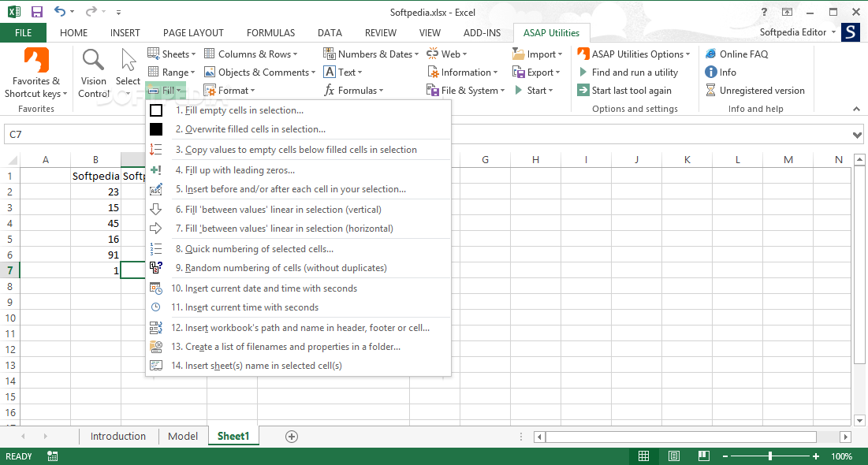Collapse the ribbon with the caret
Image resolution: width=868 pixels, height=465 pixels.
pyautogui.click(x=856, y=109)
